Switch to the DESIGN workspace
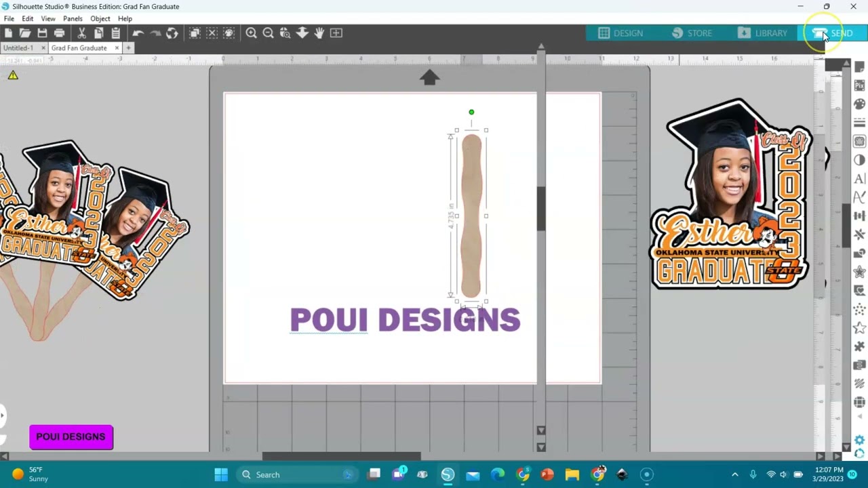 (620, 33)
